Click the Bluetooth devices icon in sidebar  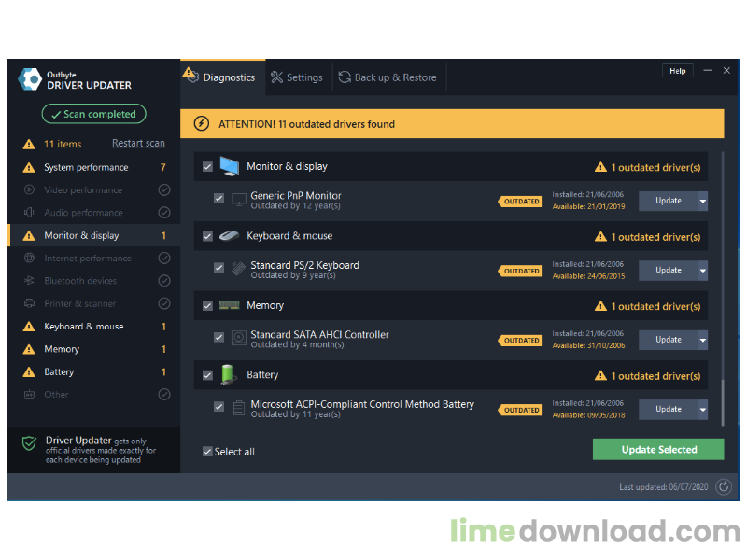29,281
